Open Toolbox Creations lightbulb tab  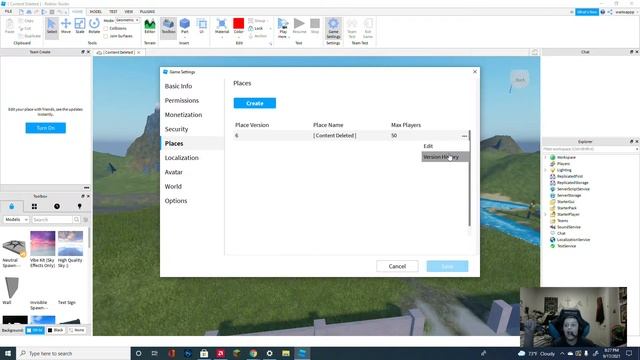(x=80, y=206)
